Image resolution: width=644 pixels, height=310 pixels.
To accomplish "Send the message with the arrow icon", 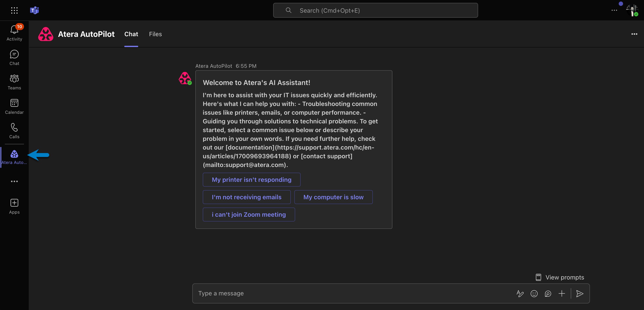I will pyautogui.click(x=579, y=293).
